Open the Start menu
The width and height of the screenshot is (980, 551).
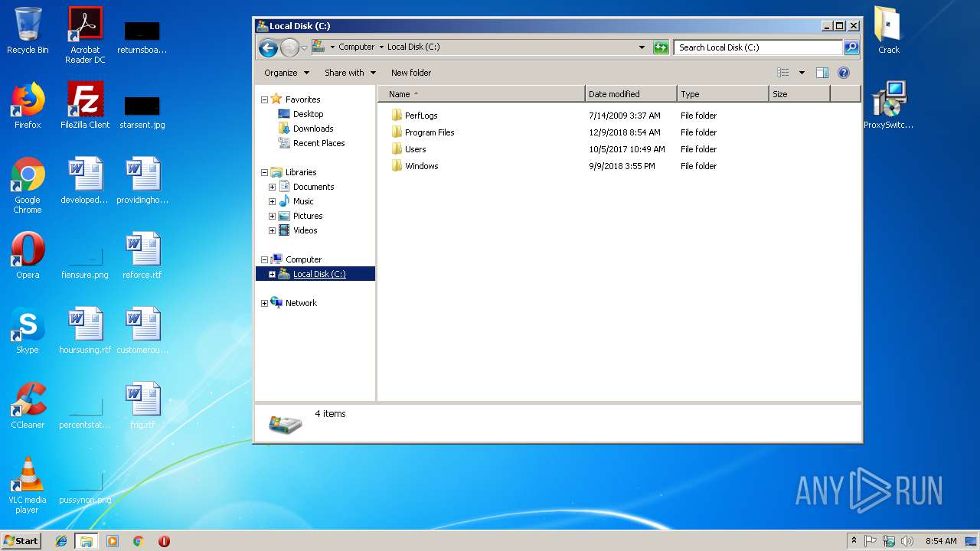pos(21,541)
